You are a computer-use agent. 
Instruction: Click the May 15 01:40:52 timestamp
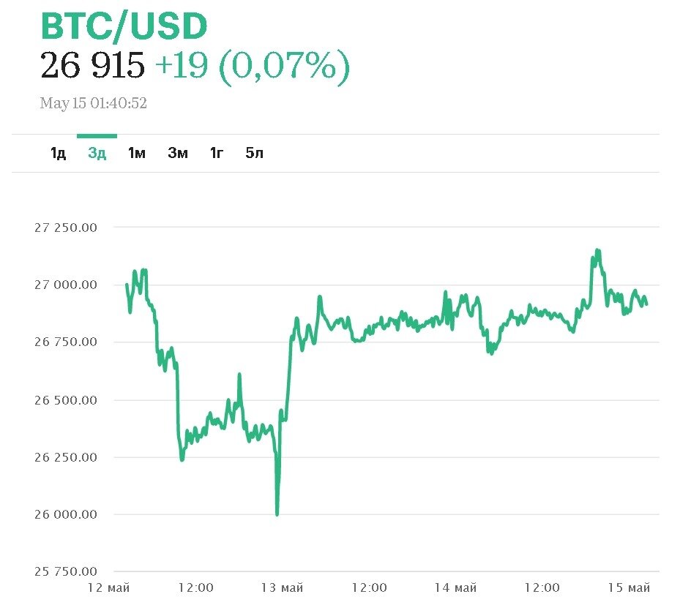click(x=94, y=103)
